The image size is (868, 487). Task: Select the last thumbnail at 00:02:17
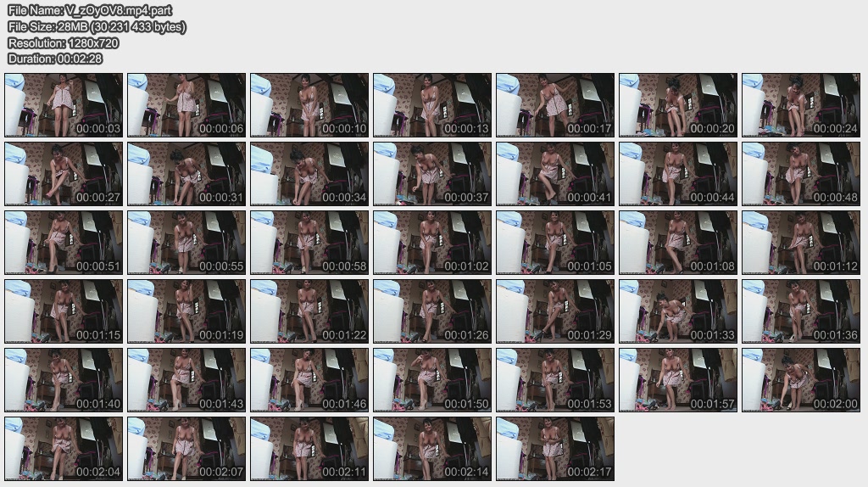coord(555,449)
